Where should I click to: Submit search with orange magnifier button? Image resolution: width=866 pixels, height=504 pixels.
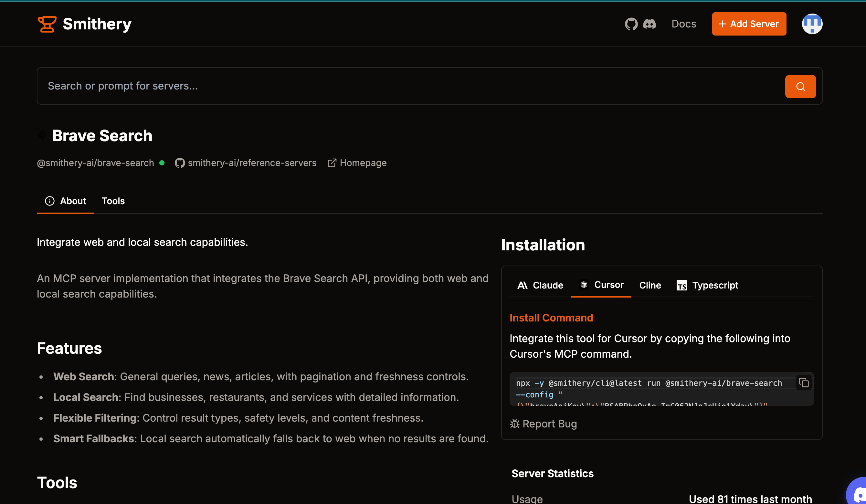800,87
